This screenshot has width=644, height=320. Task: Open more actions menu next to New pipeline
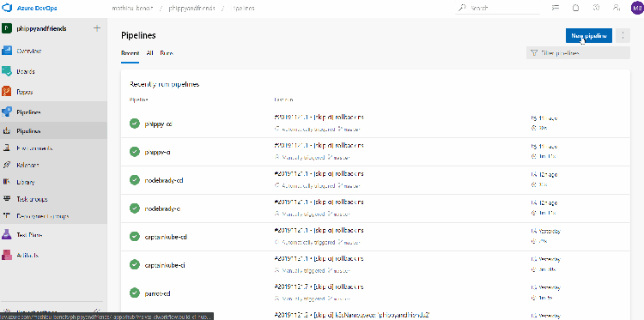point(623,36)
